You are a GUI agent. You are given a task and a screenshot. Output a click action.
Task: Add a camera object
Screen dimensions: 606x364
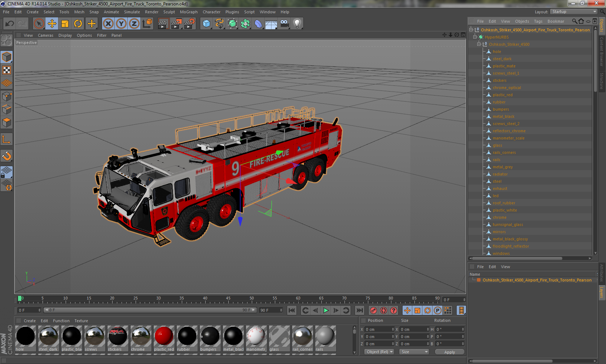pyautogui.click(x=284, y=24)
